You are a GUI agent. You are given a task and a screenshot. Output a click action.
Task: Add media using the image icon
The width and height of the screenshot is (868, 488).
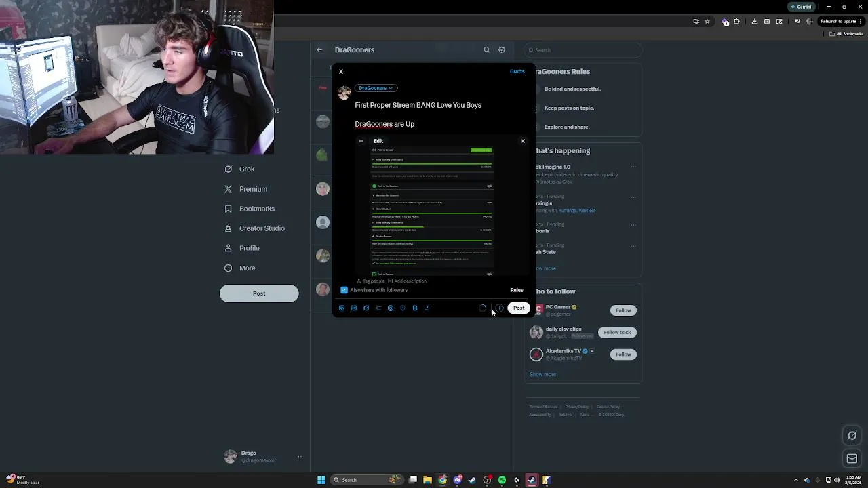click(x=342, y=308)
